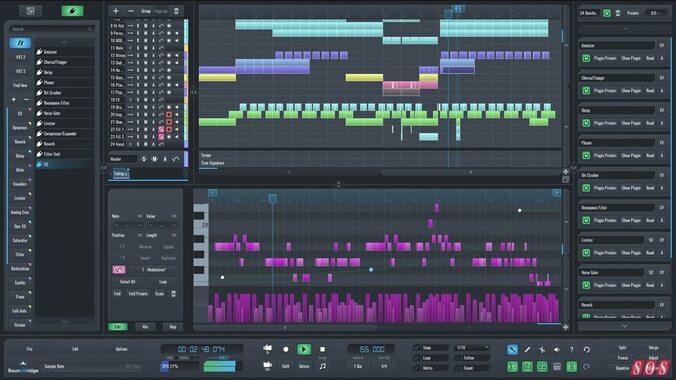Bypass the Limiter plugin power button
This screenshot has width=676, height=380.
tap(586, 253)
